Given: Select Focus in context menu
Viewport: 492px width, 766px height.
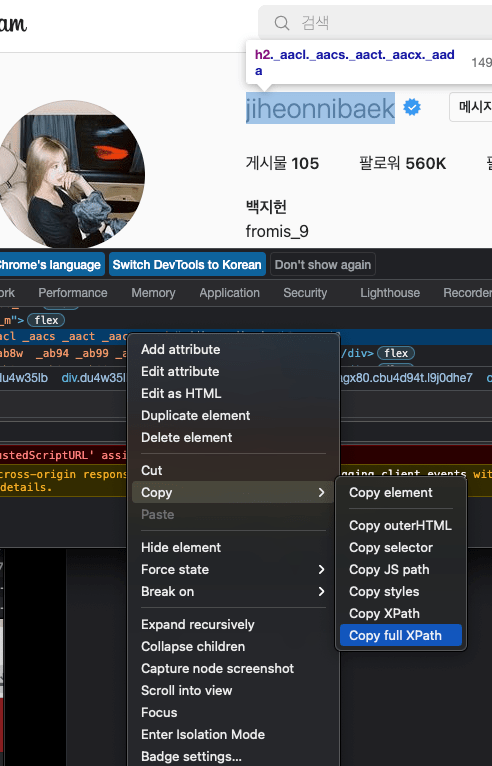Looking at the screenshot, I should tap(234, 712).
